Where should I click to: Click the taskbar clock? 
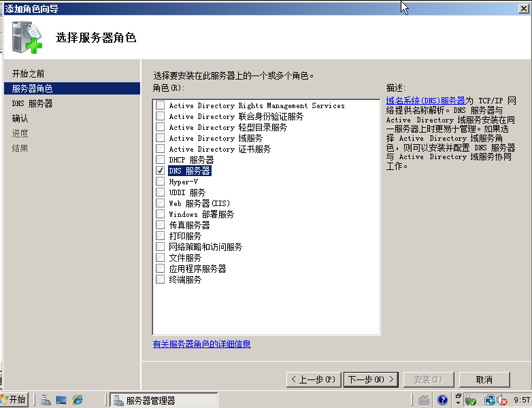[x=522, y=401]
